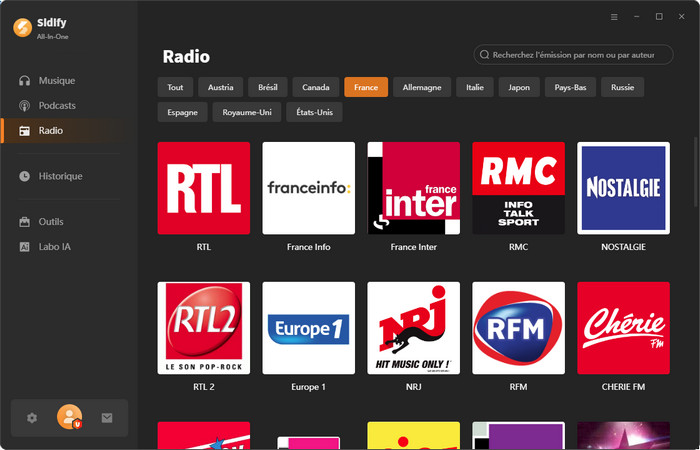
Task: Open settings gear icon in sidebar
Action: click(32, 418)
